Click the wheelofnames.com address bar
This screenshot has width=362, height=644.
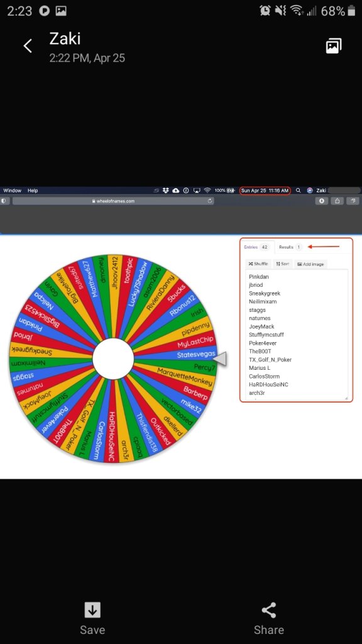coord(113,201)
